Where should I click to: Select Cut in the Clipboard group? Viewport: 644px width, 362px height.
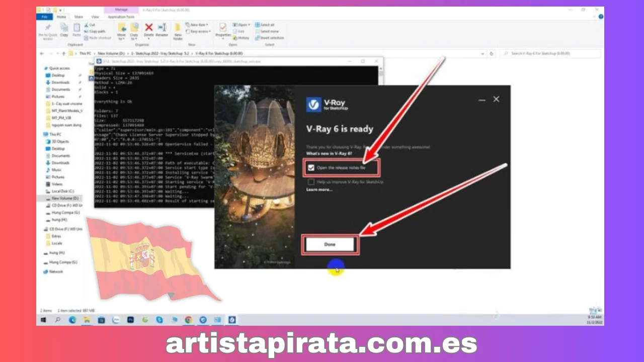89,25
